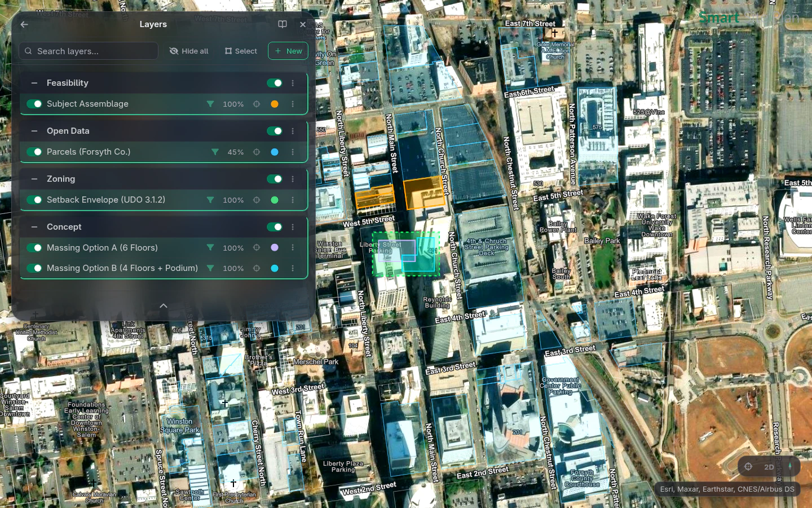Click Hide all layers button

click(189, 51)
